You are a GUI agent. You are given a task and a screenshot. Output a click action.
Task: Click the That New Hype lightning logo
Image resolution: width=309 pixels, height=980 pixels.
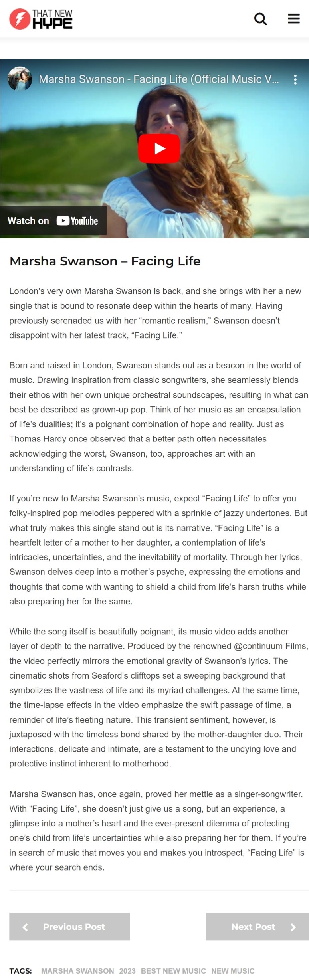point(20,19)
